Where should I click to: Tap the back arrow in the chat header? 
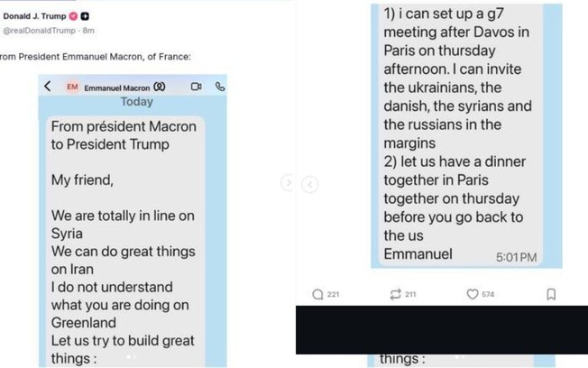tap(48, 87)
